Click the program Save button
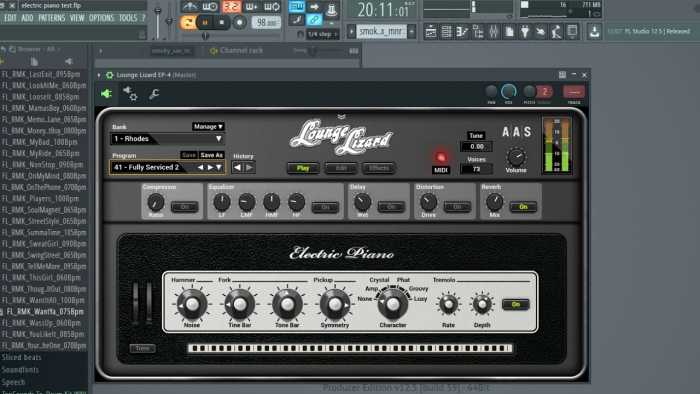 pyautogui.click(x=189, y=155)
